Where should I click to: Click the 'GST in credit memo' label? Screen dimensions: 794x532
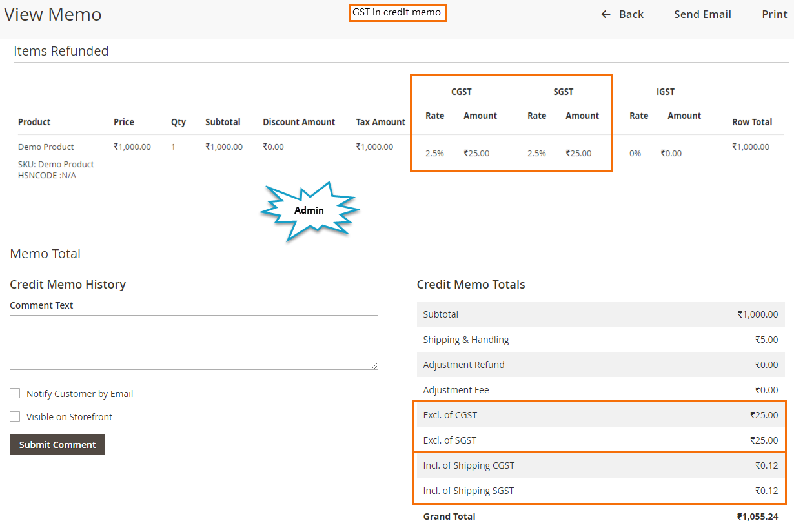coord(397,12)
